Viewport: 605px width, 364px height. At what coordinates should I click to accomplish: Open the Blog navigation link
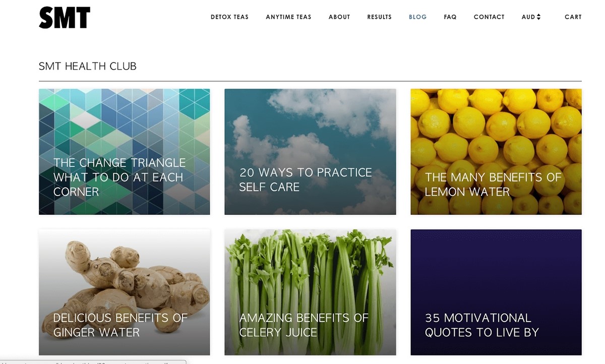point(417,17)
